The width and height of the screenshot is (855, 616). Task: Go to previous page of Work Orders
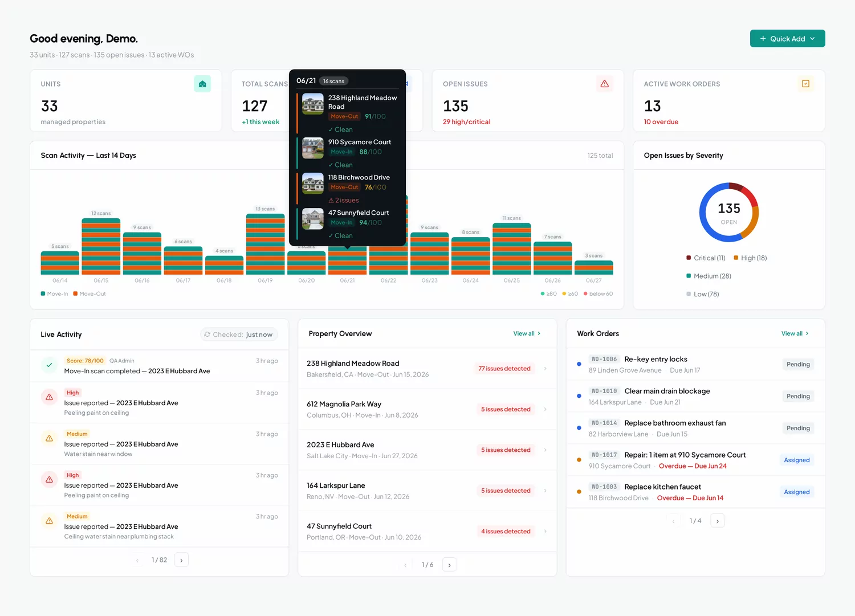tap(673, 521)
